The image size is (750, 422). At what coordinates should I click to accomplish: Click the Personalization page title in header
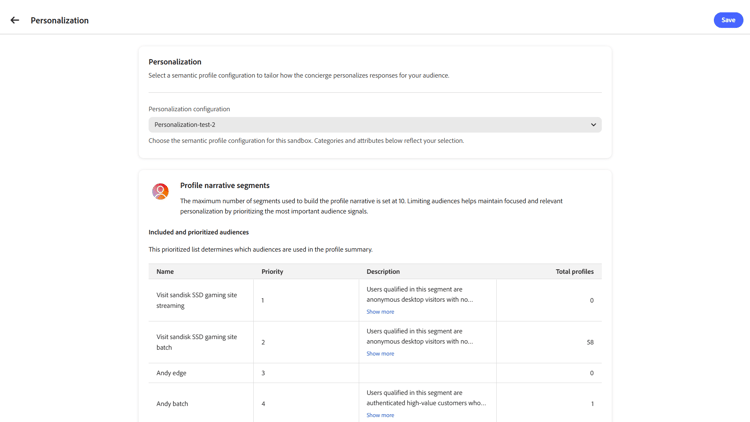coord(60,20)
